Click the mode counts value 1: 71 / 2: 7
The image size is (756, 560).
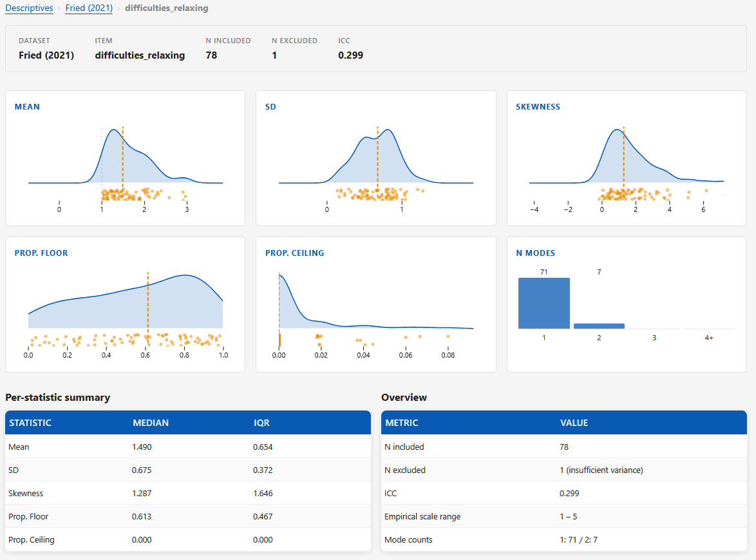click(x=578, y=540)
